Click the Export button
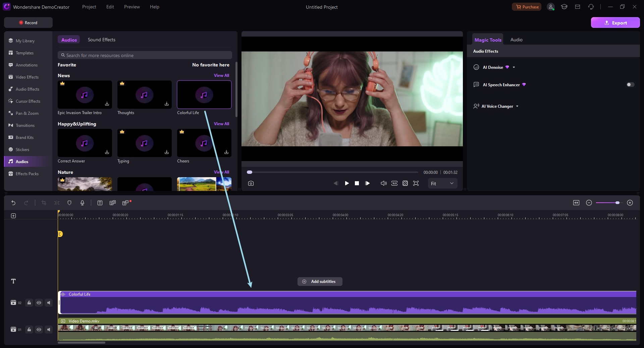Image resolution: width=644 pixels, height=348 pixels. [615, 22]
